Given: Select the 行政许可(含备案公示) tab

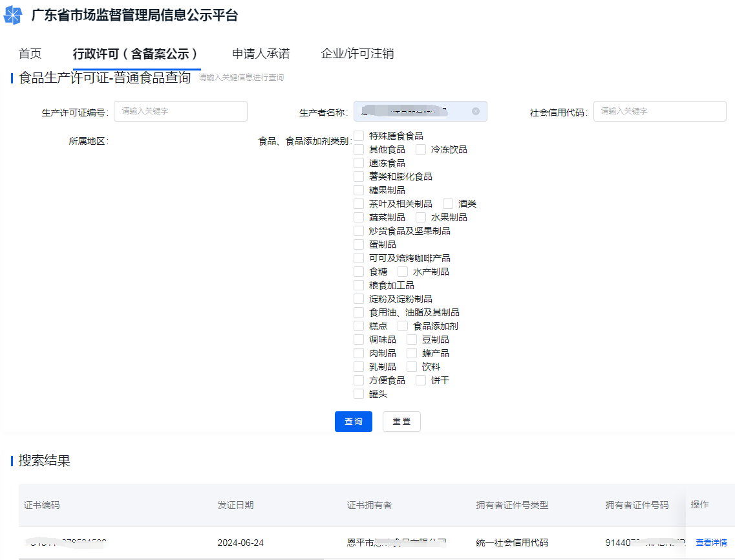Looking at the screenshot, I should 136,54.
